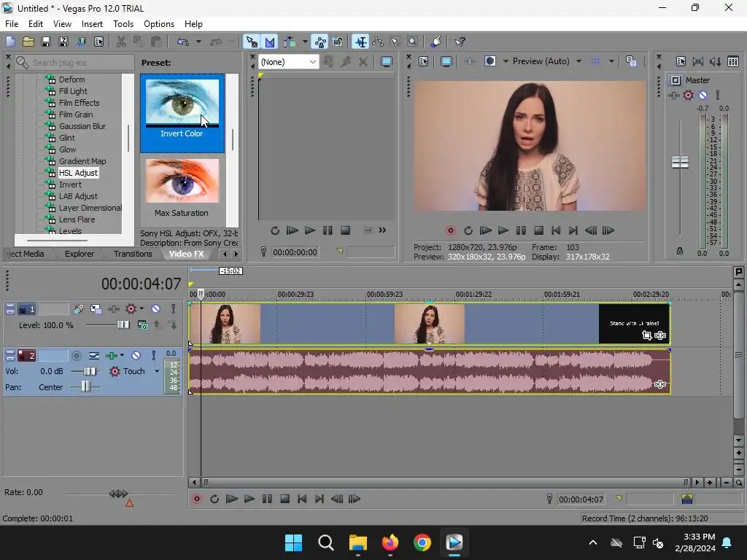The width and height of the screenshot is (747, 560).
Task: Open File Explorer from the taskbar
Action: coord(357,542)
